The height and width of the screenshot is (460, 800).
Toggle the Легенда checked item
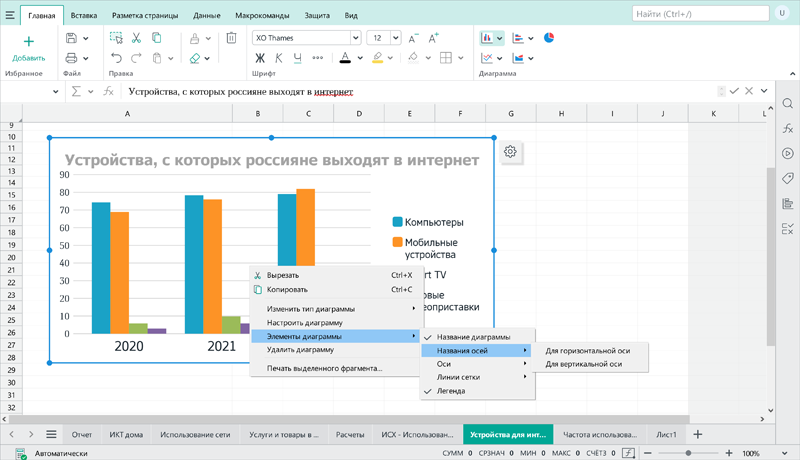[450, 391]
